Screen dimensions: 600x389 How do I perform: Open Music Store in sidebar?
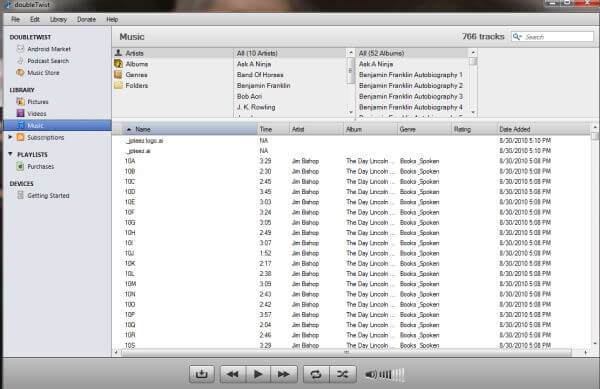pos(43,73)
